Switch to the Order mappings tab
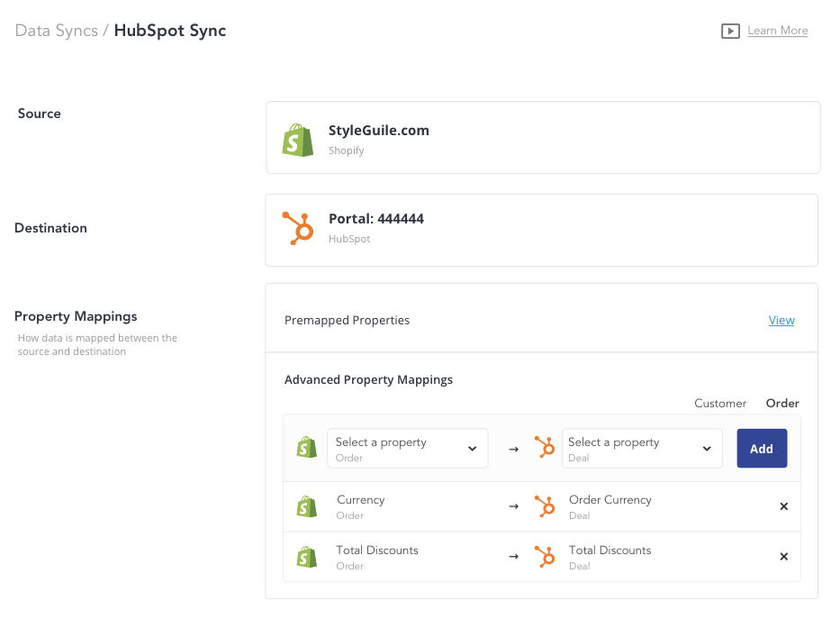Viewport: 840px width, 619px height. [782, 403]
